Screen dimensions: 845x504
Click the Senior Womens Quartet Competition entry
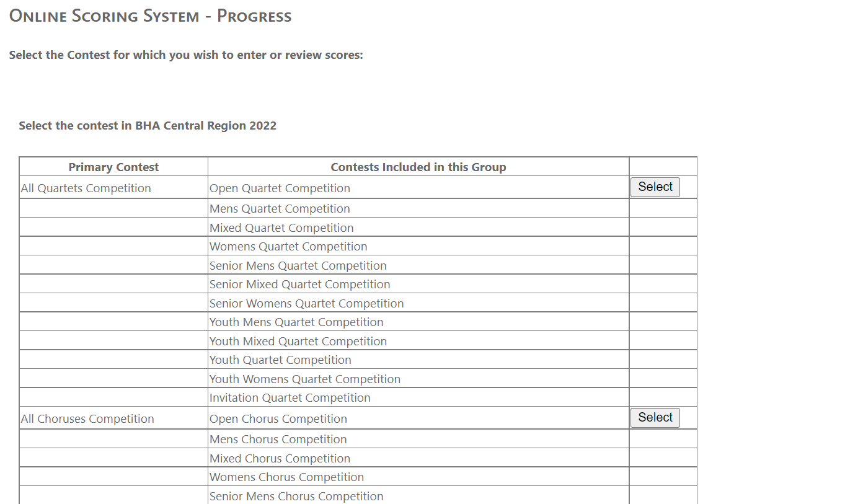(306, 304)
